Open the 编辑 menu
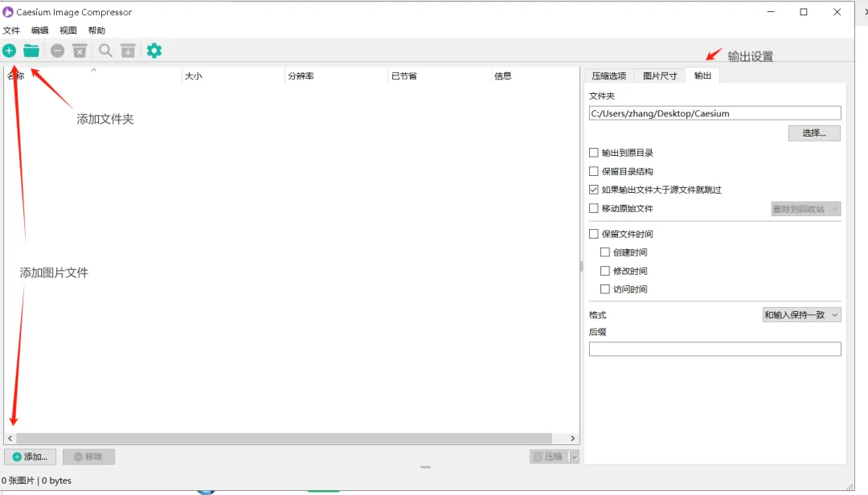The image size is (868, 495). click(40, 31)
